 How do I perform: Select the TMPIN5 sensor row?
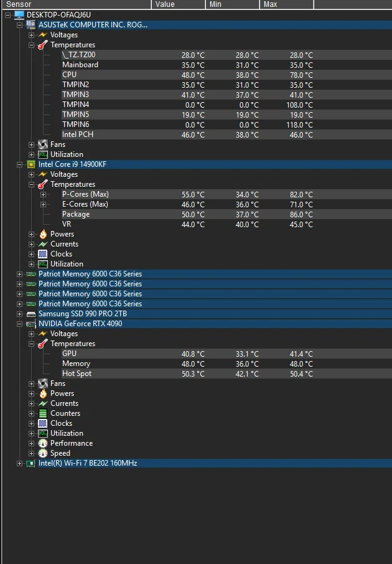(226, 115)
